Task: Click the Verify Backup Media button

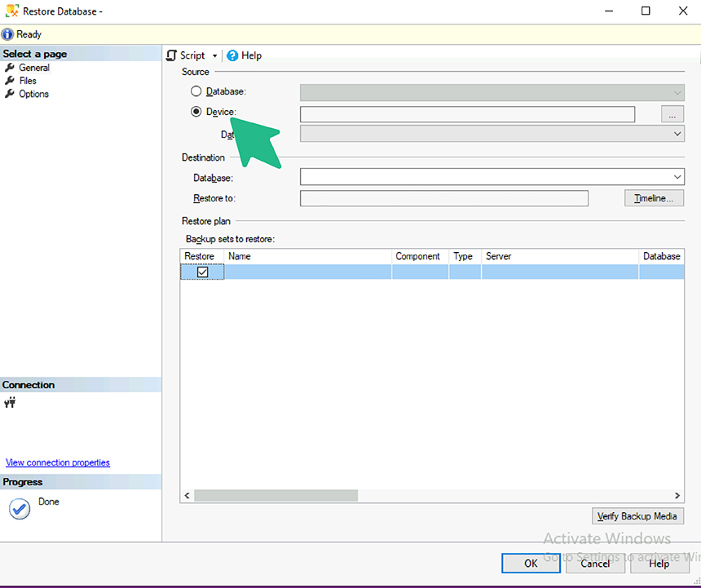Action: [637, 516]
